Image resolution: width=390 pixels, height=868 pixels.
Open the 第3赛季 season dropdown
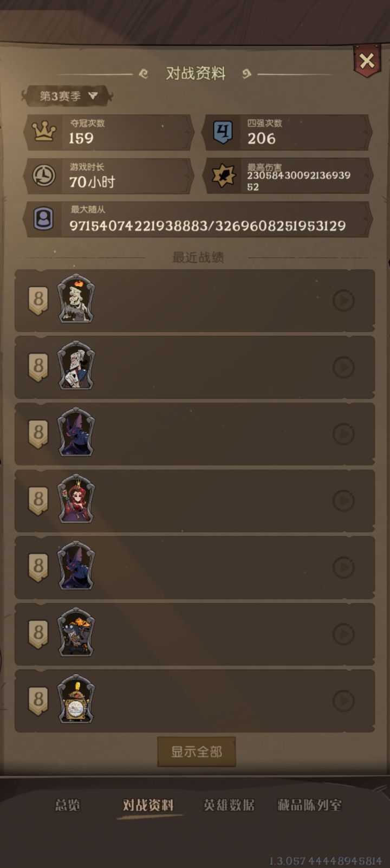click(x=68, y=96)
